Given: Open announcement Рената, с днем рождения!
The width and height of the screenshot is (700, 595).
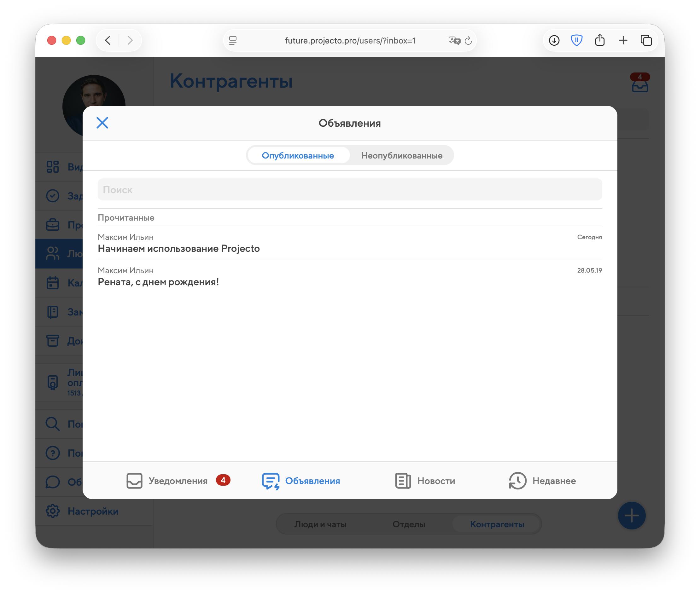Looking at the screenshot, I should pyautogui.click(x=158, y=282).
